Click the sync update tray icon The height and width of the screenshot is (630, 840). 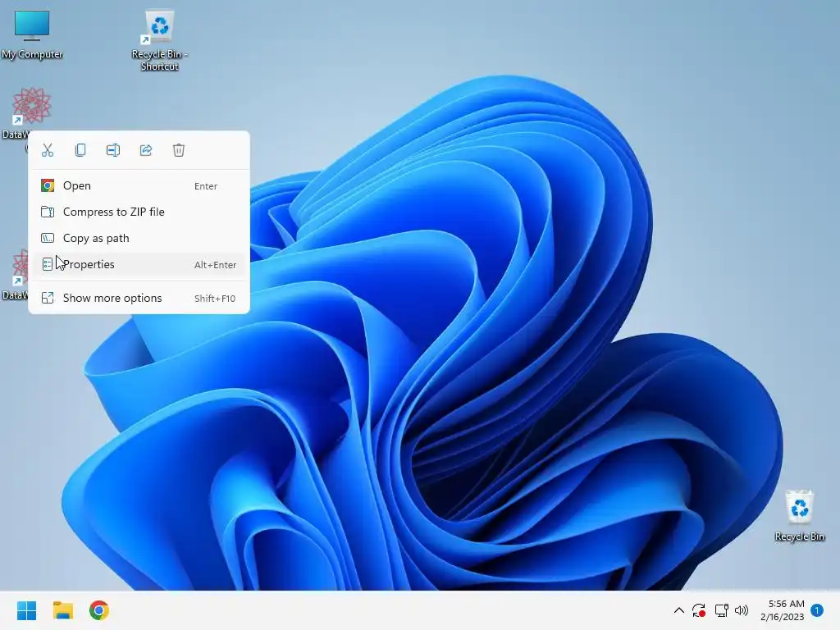pos(699,610)
